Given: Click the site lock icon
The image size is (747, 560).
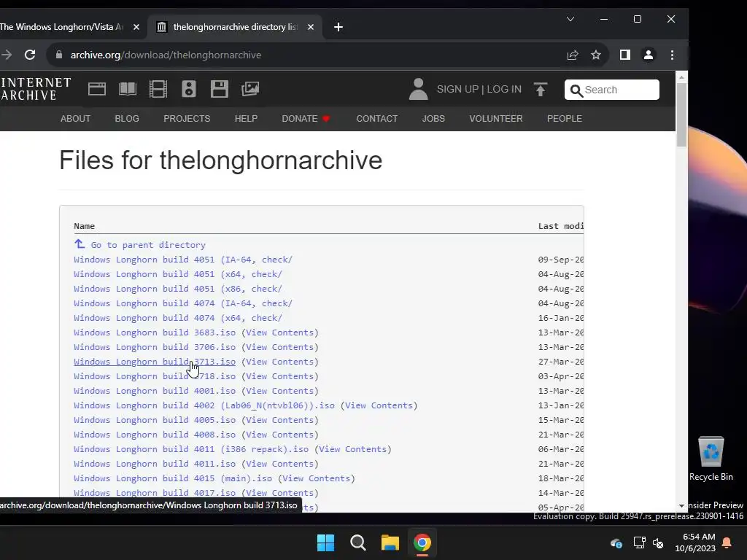Looking at the screenshot, I should 59,55.
